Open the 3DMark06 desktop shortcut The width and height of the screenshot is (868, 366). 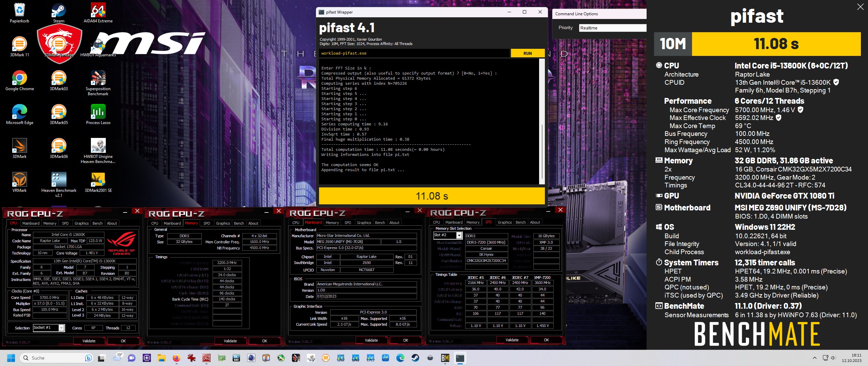click(59, 148)
